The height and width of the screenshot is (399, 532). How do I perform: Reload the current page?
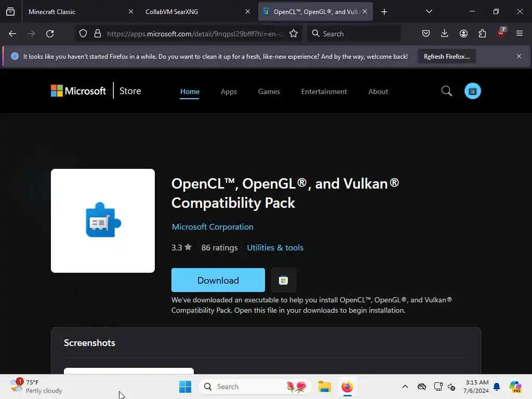point(50,34)
